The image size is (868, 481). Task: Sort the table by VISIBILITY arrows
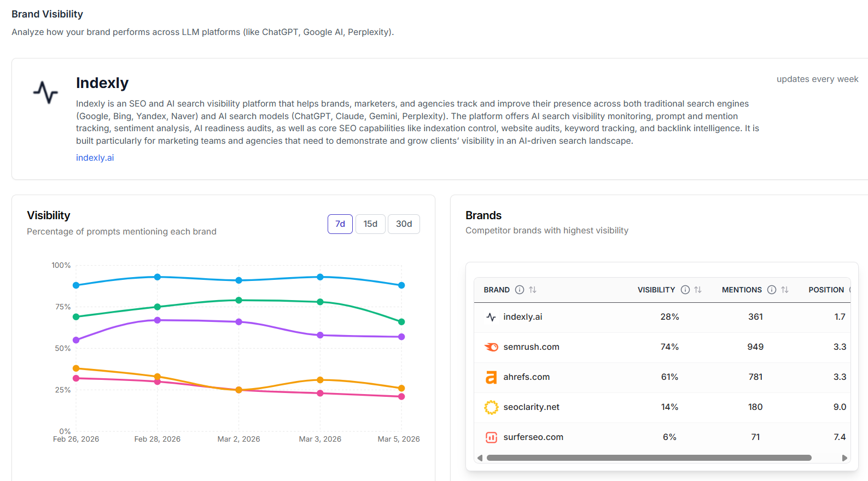coord(698,290)
